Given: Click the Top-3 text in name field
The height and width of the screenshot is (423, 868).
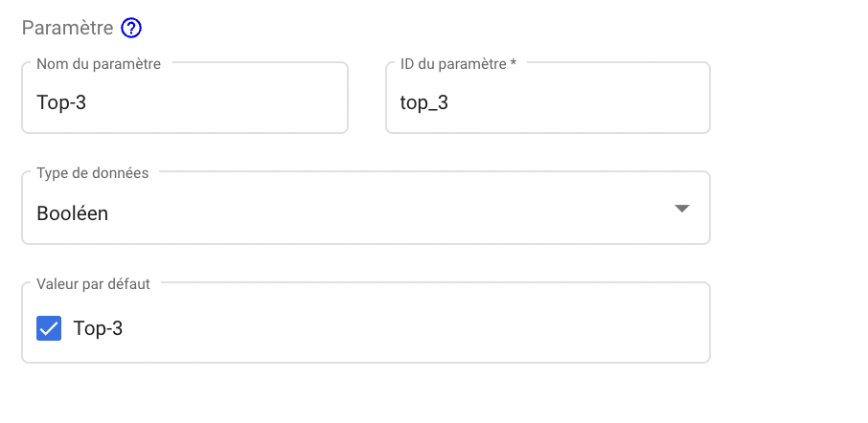Looking at the screenshot, I should click(x=61, y=102).
